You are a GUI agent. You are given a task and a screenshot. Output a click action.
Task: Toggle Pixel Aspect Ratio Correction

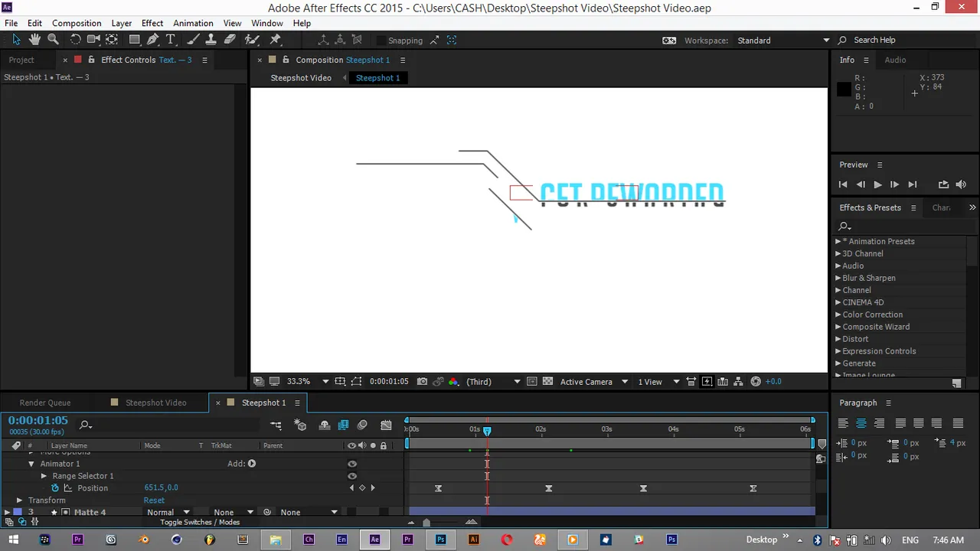[x=691, y=381]
